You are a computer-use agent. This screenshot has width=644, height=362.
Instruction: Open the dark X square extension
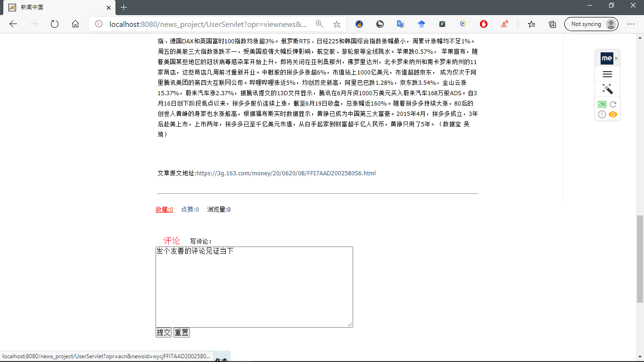[x=442, y=24]
